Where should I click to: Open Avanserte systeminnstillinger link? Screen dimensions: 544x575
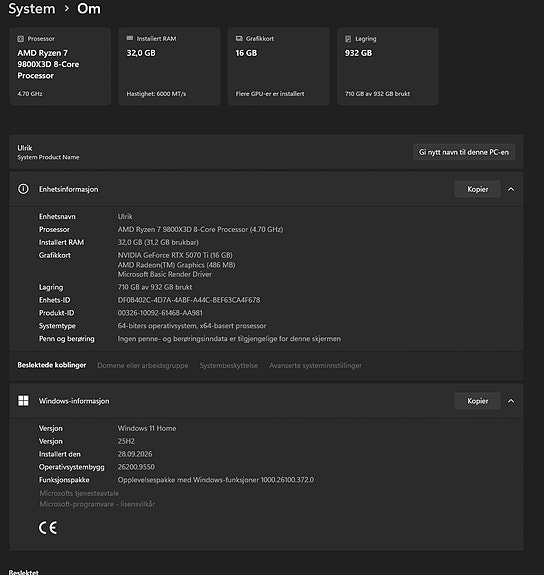(x=315, y=365)
